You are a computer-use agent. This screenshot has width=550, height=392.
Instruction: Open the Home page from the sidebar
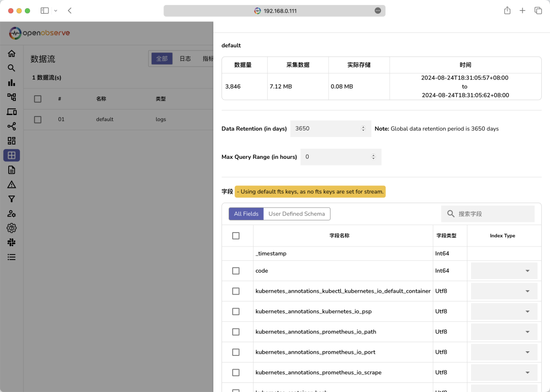point(11,53)
